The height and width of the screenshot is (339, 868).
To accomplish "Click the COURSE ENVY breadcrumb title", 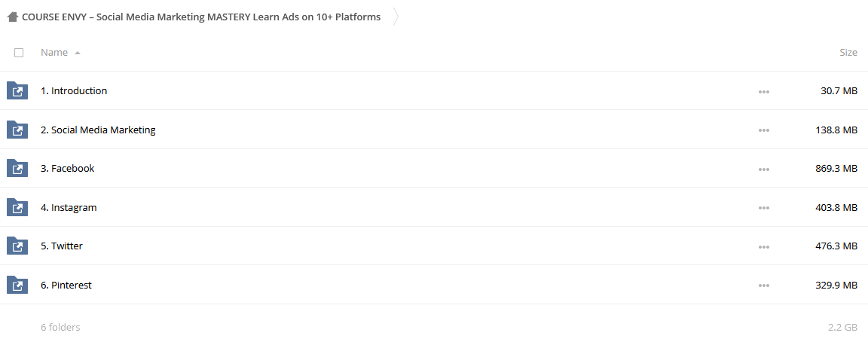I will pyautogui.click(x=201, y=17).
